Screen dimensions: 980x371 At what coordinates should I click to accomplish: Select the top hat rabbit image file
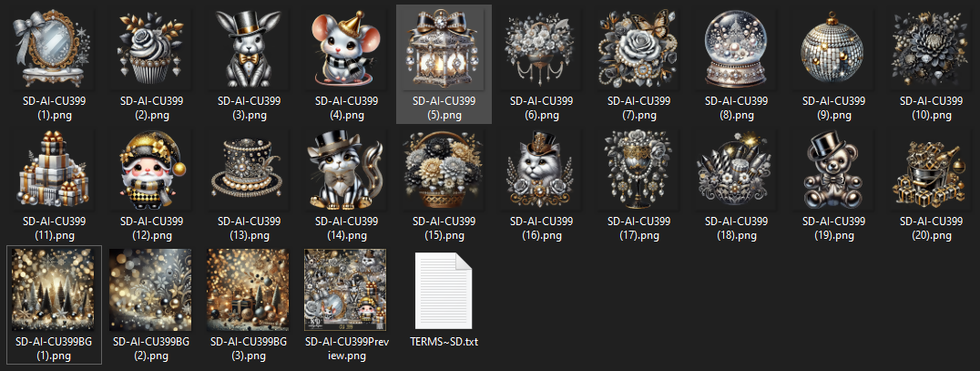(x=249, y=49)
